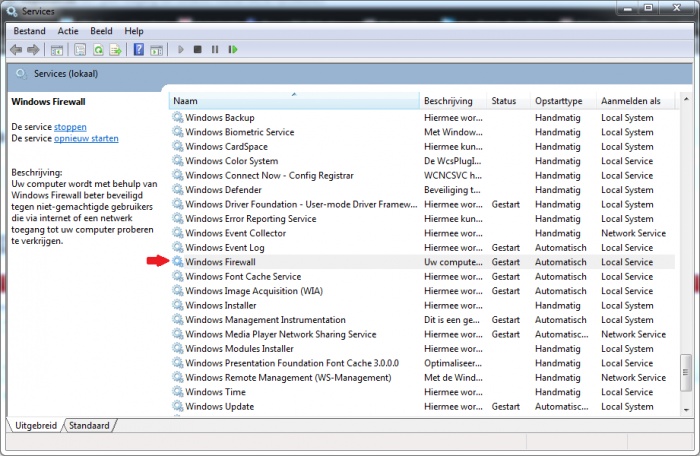The image size is (700, 456).
Task: Click the 'stoppen' link to stop the service
Action: [70, 127]
